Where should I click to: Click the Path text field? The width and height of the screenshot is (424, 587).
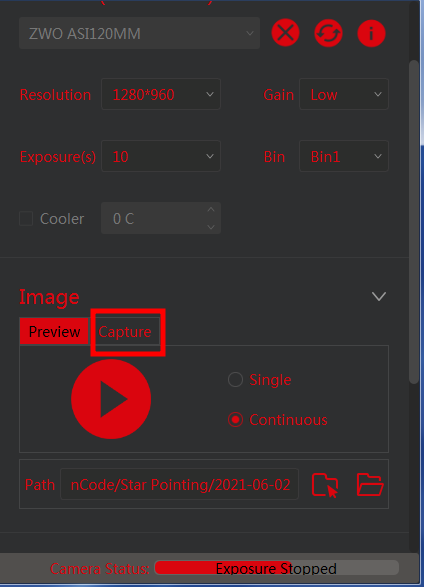click(180, 484)
